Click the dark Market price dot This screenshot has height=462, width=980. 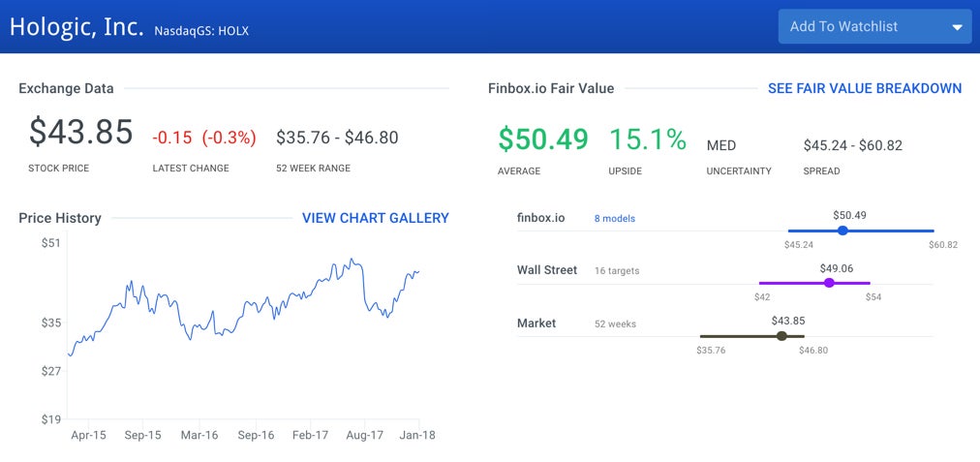point(781,336)
